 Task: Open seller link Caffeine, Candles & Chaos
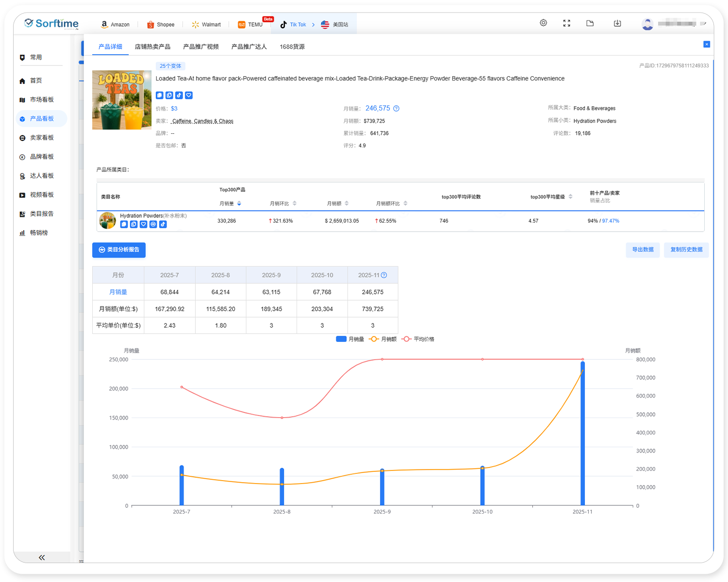pos(202,121)
